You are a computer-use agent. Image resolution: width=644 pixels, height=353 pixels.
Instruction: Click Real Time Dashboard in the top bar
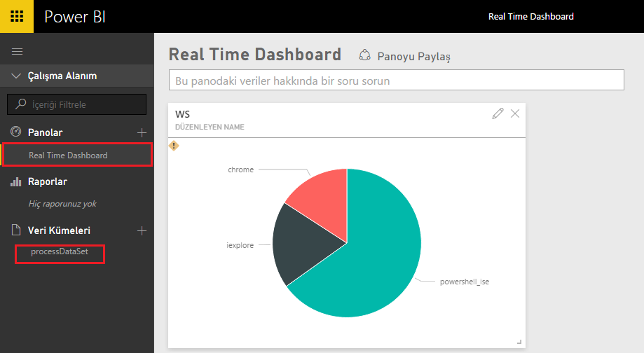pyautogui.click(x=531, y=16)
